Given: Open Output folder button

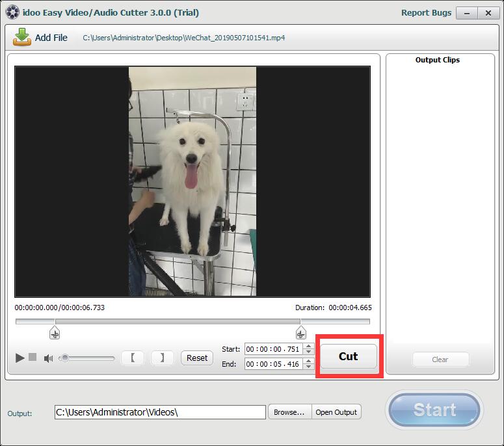Looking at the screenshot, I should pyautogui.click(x=336, y=412).
